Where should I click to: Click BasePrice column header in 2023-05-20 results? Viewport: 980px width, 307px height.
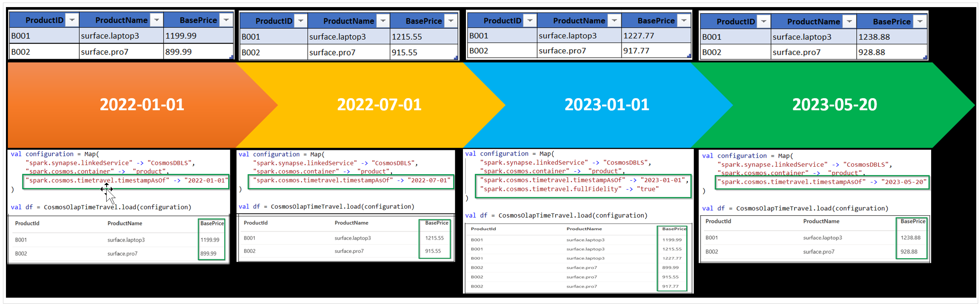[x=913, y=221]
